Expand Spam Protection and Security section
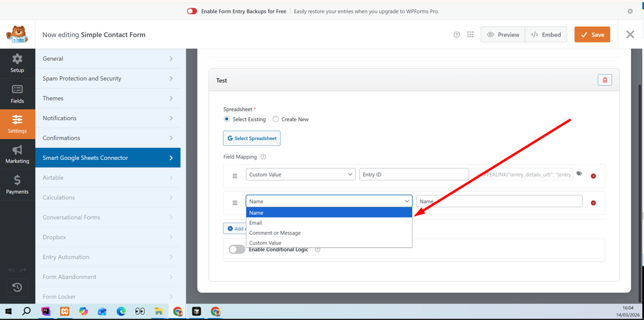Screen dimensions: 644x320 [x=108, y=79]
